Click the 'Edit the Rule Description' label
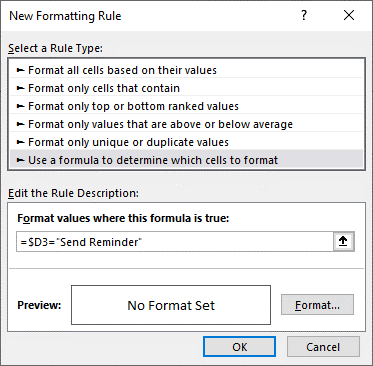 coord(73,193)
